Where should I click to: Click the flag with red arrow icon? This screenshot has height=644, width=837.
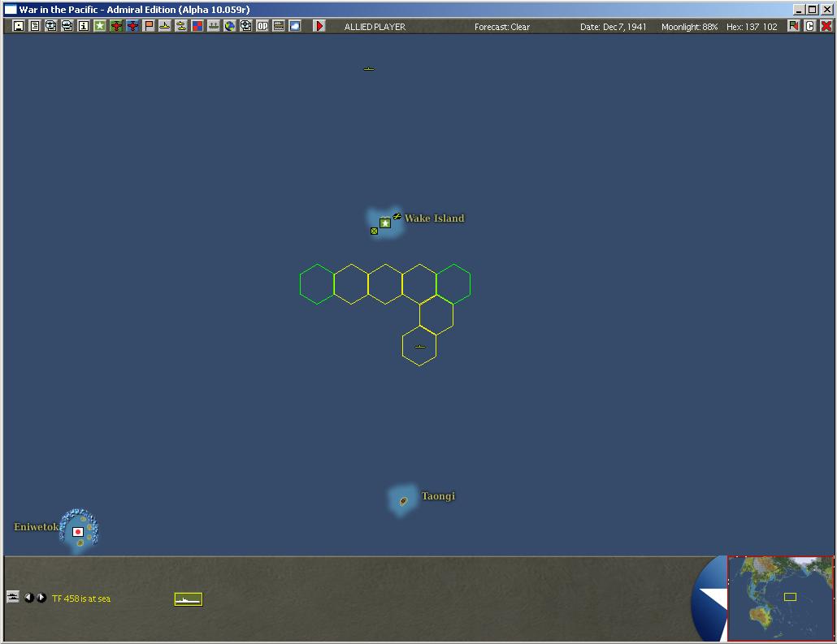tap(794, 26)
